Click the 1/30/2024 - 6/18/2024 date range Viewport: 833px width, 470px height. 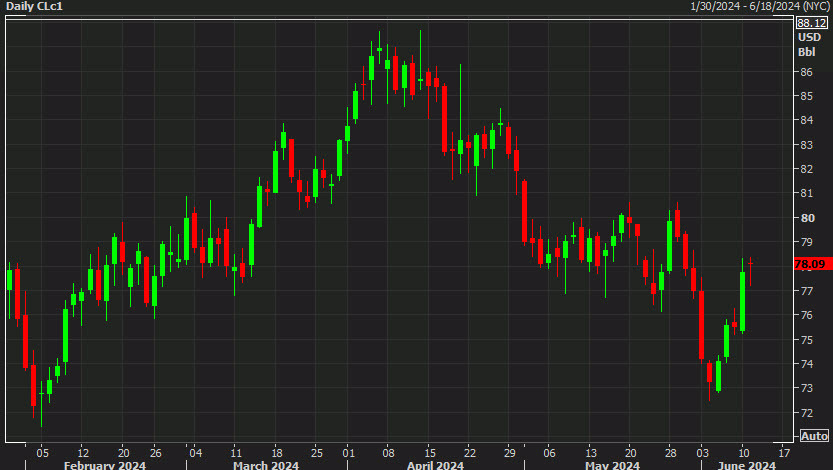tap(760, 6)
